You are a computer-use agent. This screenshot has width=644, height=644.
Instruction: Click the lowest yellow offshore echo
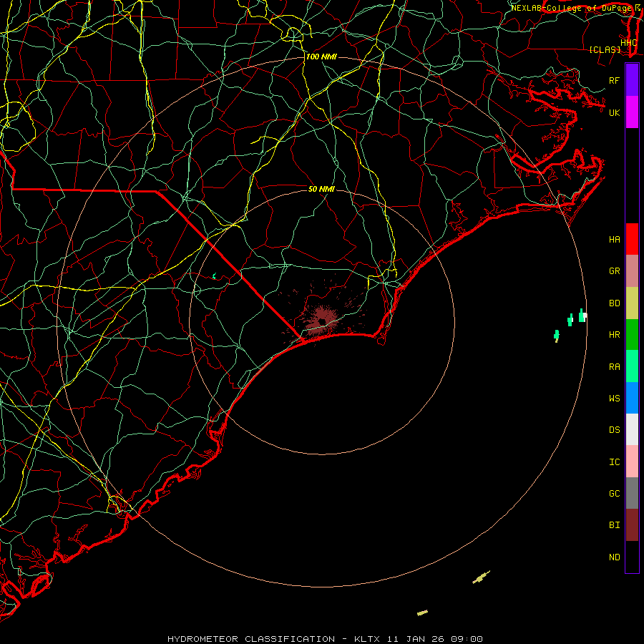tap(422, 613)
